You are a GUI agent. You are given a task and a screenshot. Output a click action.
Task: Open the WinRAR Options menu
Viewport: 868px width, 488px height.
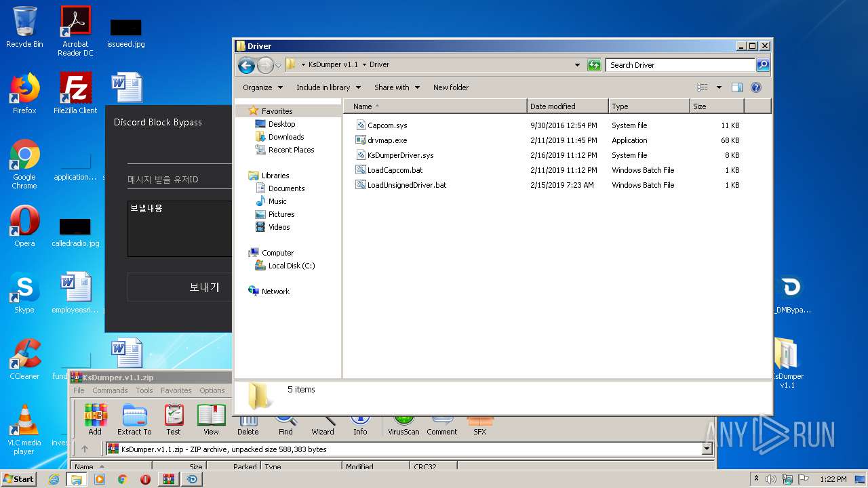(212, 390)
